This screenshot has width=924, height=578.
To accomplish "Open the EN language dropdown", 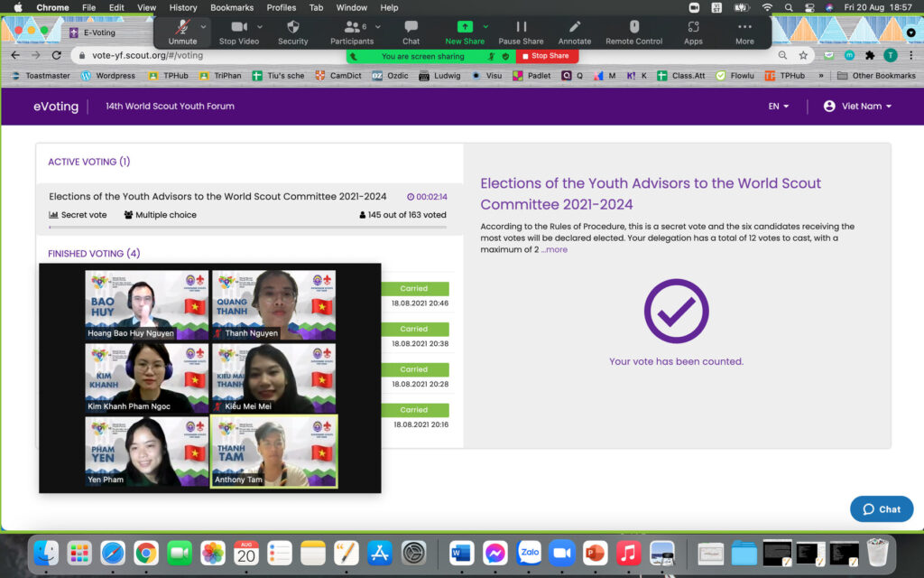I will (778, 107).
